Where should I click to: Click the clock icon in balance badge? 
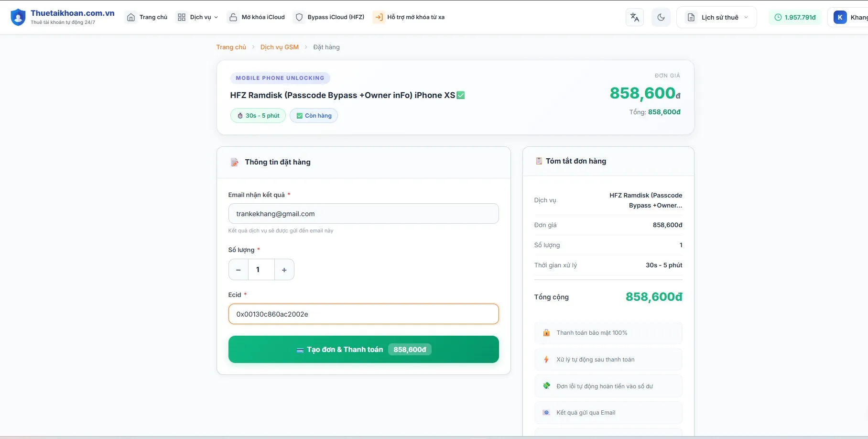[x=778, y=17]
